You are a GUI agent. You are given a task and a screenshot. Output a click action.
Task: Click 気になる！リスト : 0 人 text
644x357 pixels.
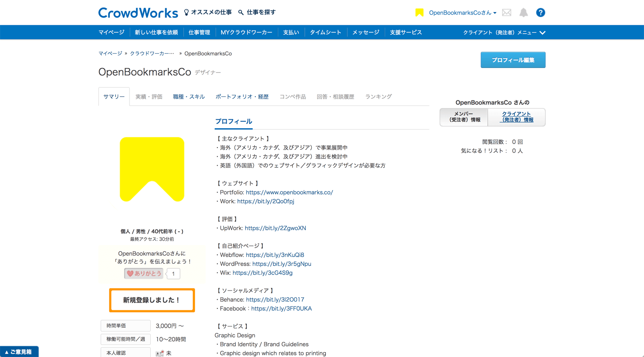coord(492,151)
